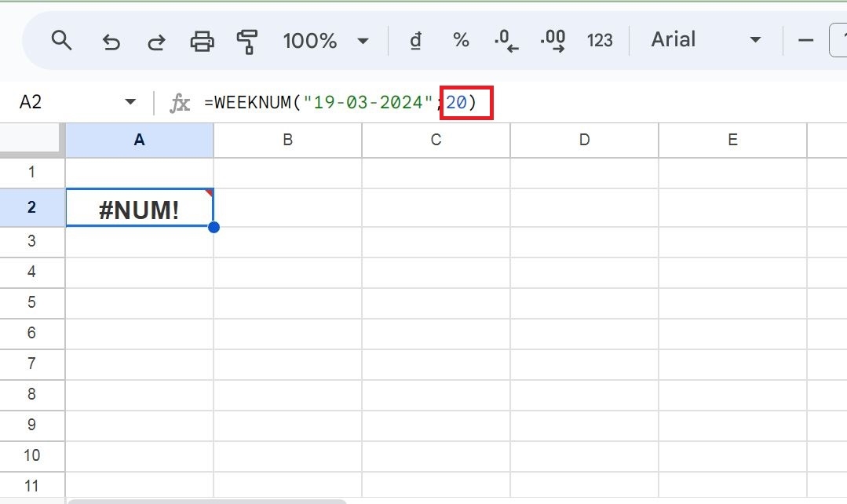Select row 8 header

(32, 394)
